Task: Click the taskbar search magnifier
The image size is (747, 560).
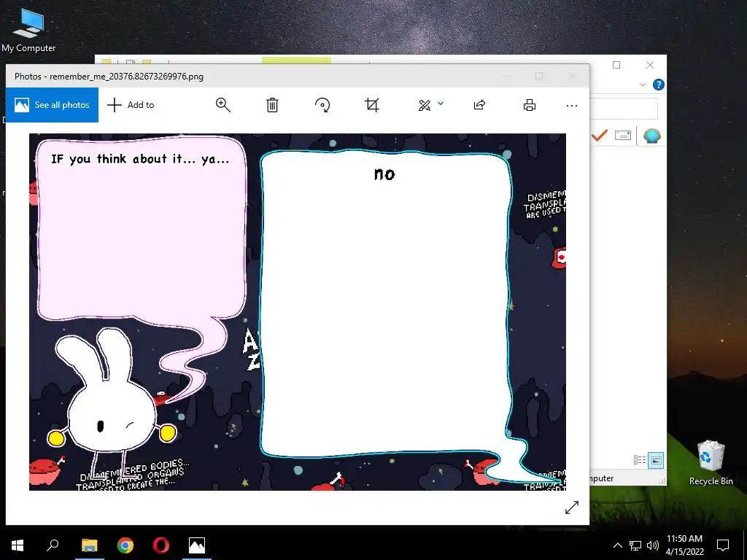Action: click(53, 545)
